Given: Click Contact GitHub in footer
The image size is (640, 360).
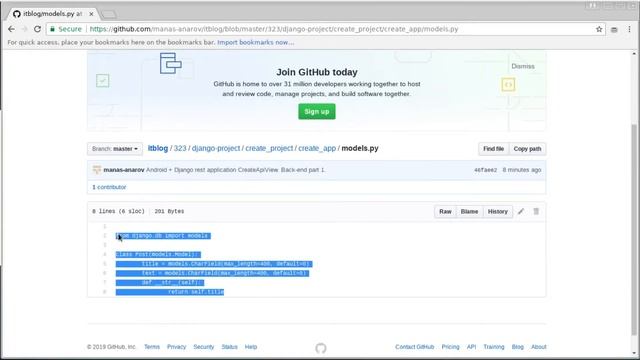Looking at the screenshot, I should (x=414, y=347).
